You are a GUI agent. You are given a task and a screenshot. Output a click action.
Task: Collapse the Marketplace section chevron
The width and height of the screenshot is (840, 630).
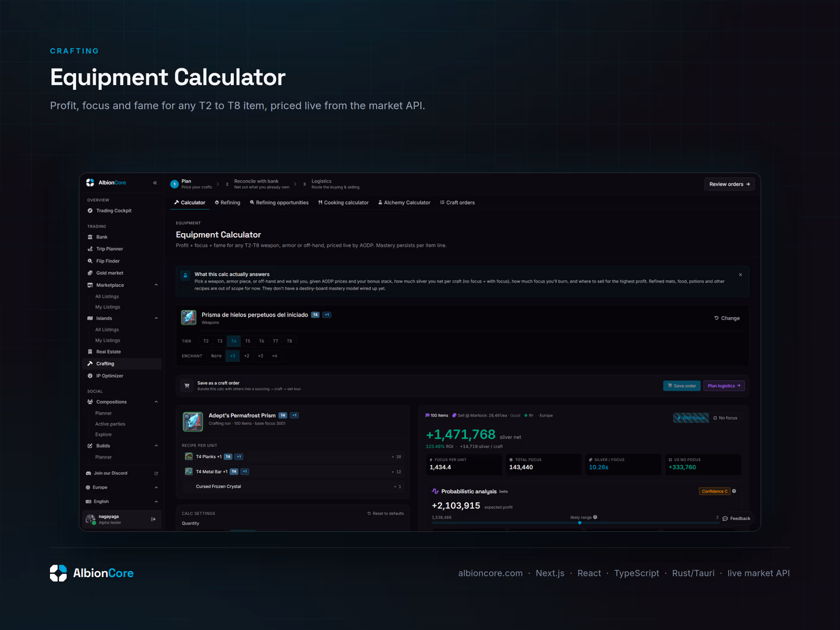(x=156, y=285)
